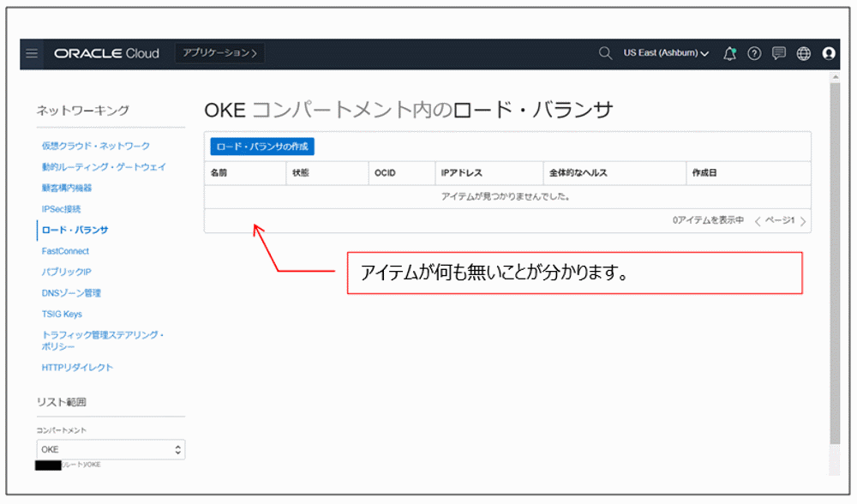857x504 pixels.
Task: Click the 名前 column header
Action: (x=219, y=172)
